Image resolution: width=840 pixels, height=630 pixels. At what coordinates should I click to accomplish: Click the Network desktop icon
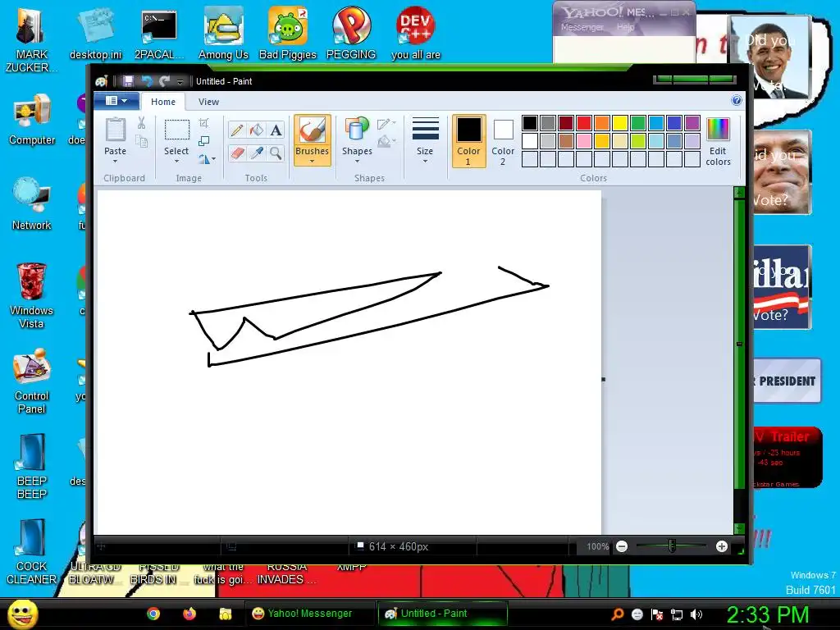pyautogui.click(x=32, y=204)
